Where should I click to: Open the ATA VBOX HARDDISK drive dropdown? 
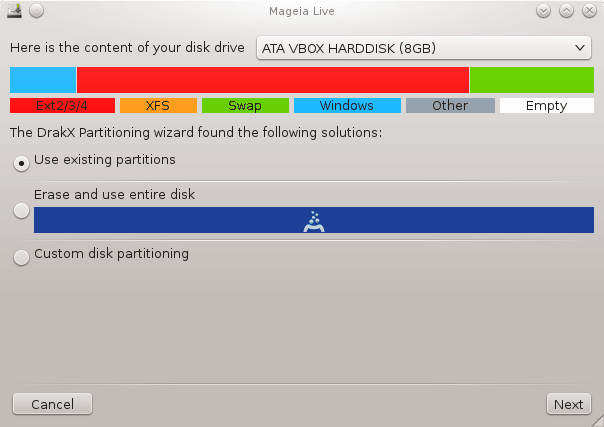click(x=424, y=48)
